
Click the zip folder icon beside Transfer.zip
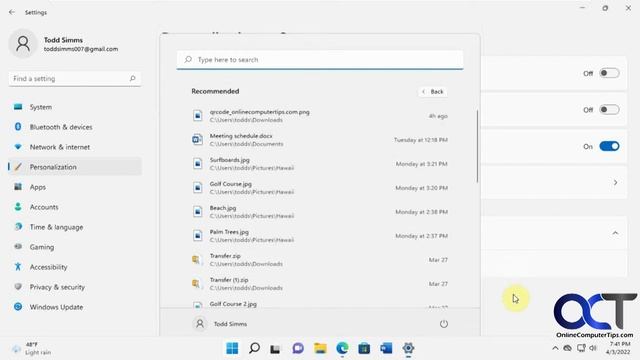tap(197, 260)
